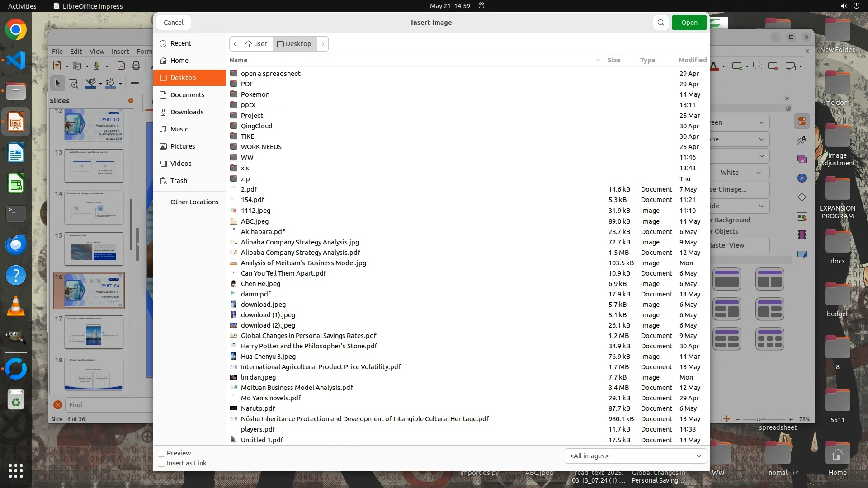Enable the Preview checkbox
The height and width of the screenshot is (488, 868).
point(161,453)
